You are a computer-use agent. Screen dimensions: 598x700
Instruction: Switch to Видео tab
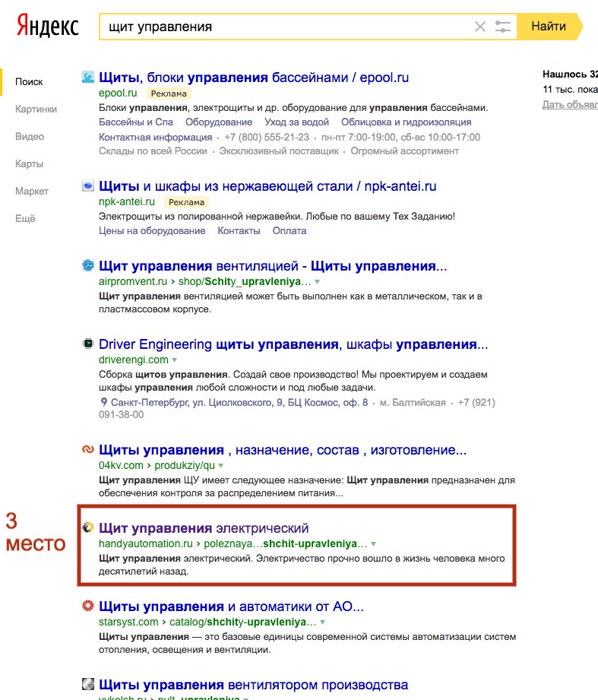click(30, 136)
